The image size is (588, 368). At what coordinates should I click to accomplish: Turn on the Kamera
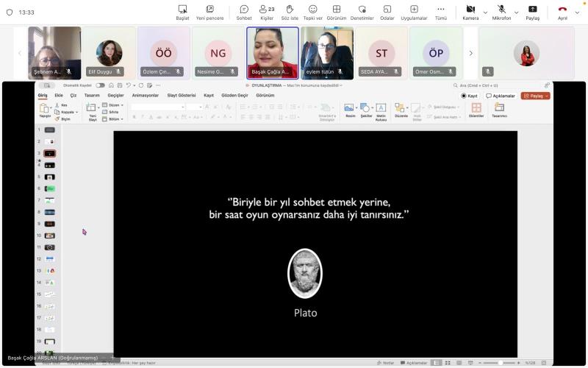(470, 12)
